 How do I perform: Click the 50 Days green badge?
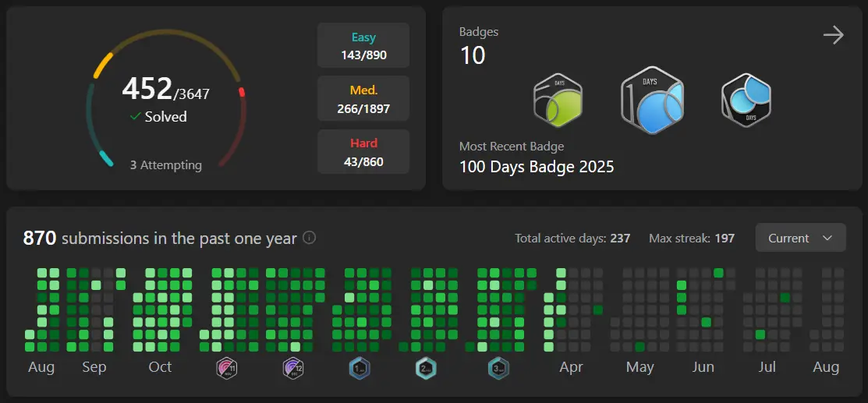coord(558,101)
